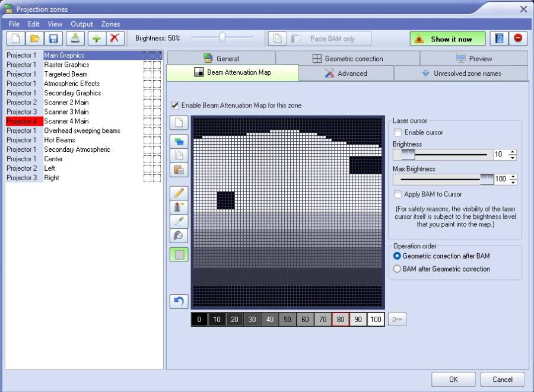This screenshot has width=534, height=392.
Task: Open the Zones menu
Action: pos(110,24)
